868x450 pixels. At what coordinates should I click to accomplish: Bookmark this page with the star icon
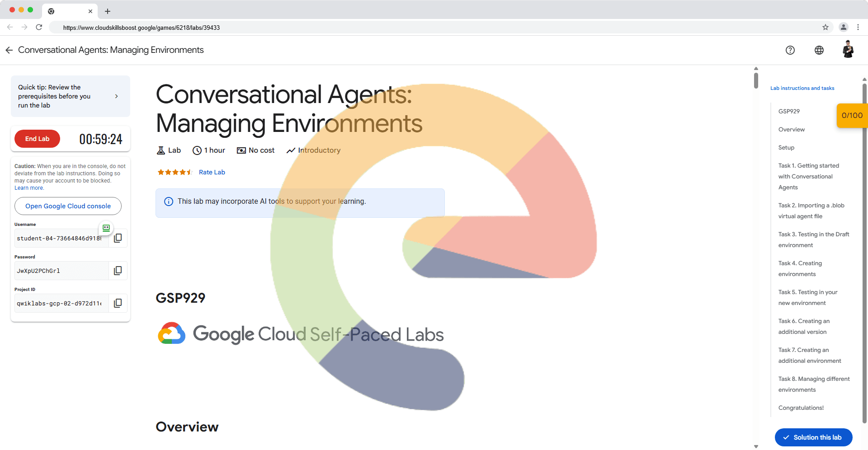[x=825, y=28]
